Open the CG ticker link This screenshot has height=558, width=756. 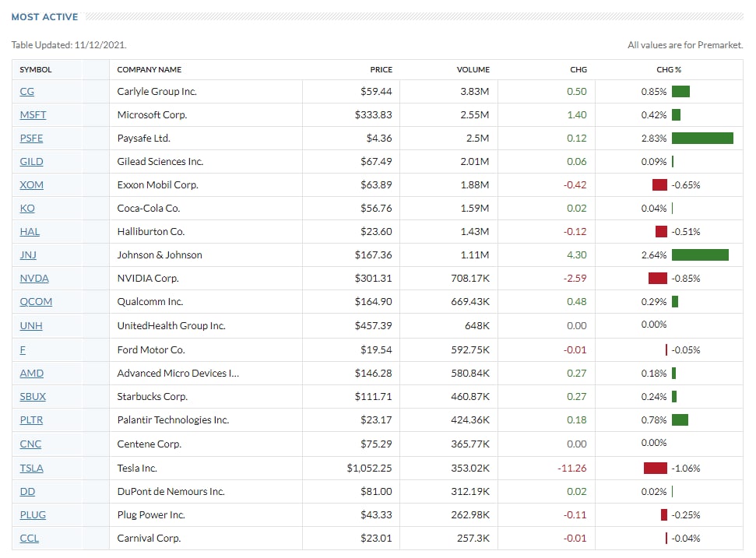(x=26, y=92)
